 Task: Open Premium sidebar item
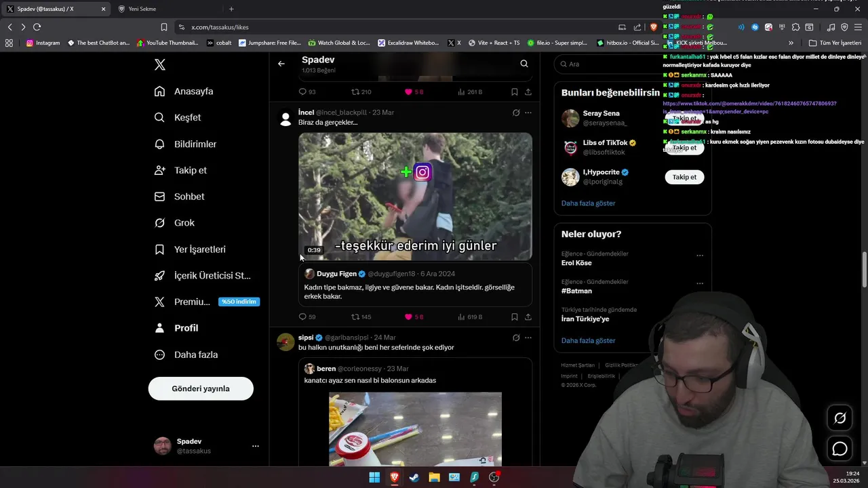206,302
